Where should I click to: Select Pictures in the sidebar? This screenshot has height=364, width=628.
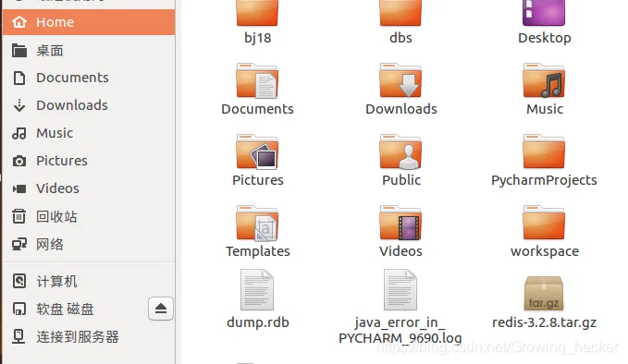click(x=89, y=161)
